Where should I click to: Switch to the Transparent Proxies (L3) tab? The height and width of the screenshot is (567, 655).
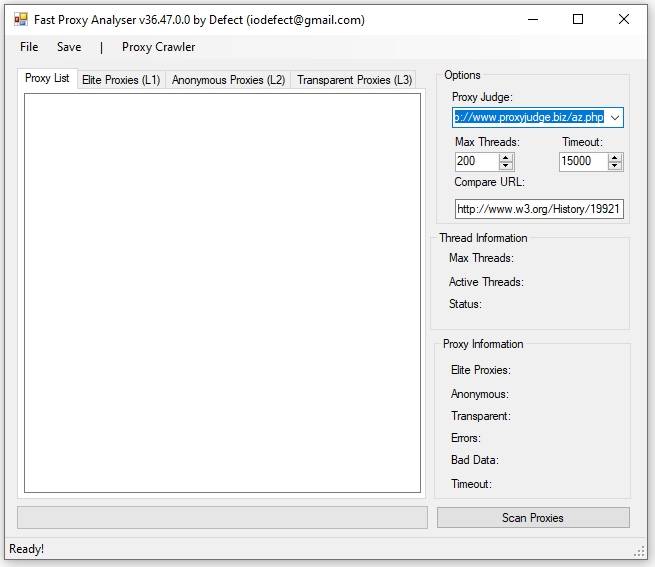pyautogui.click(x=354, y=80)
